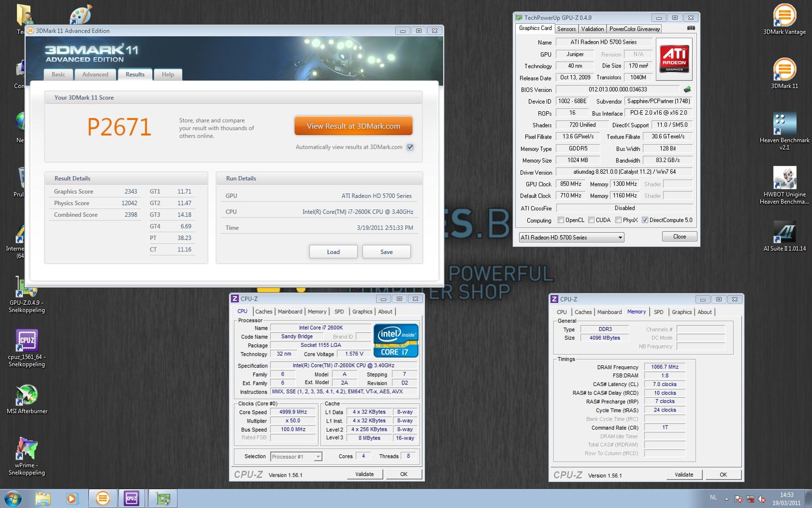The height and width of the screenshot is (508, 812).
Task: Click the volume tray icon
Action: click(x=762, y=499)
